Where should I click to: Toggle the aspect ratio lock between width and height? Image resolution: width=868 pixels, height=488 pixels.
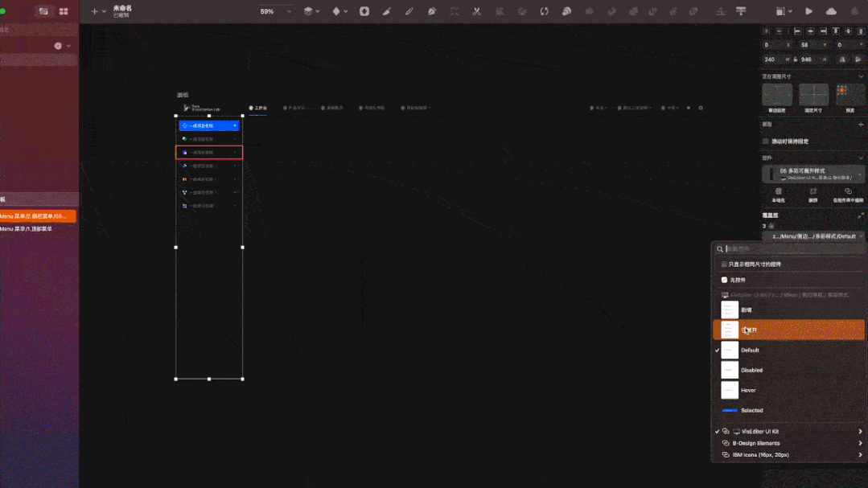(x=795, y=59)
